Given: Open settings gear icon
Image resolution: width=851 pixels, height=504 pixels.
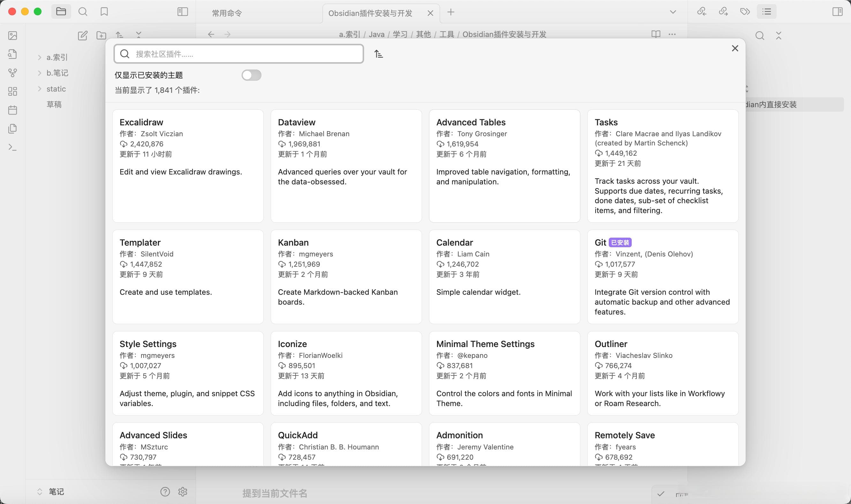Looking at the screenshot, I should click(183, 492).
